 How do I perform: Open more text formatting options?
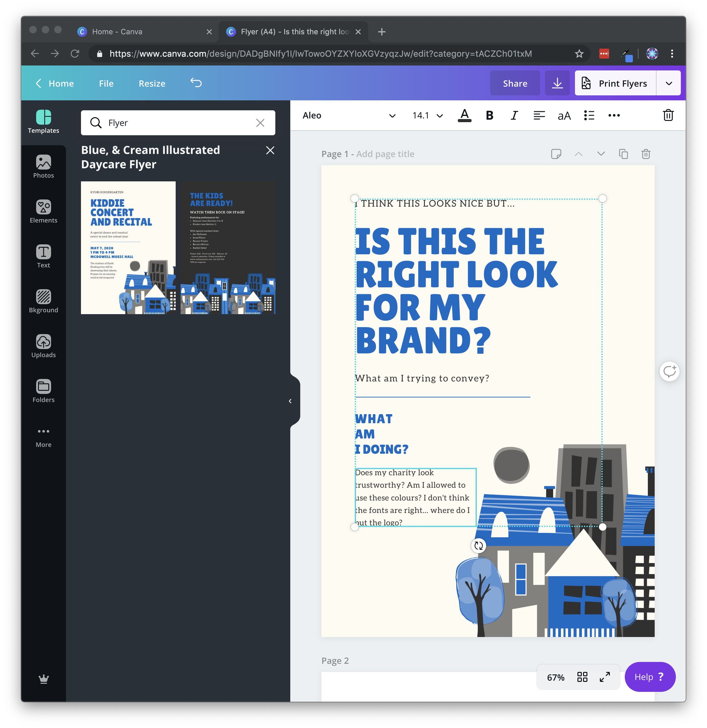coord(614,116)
